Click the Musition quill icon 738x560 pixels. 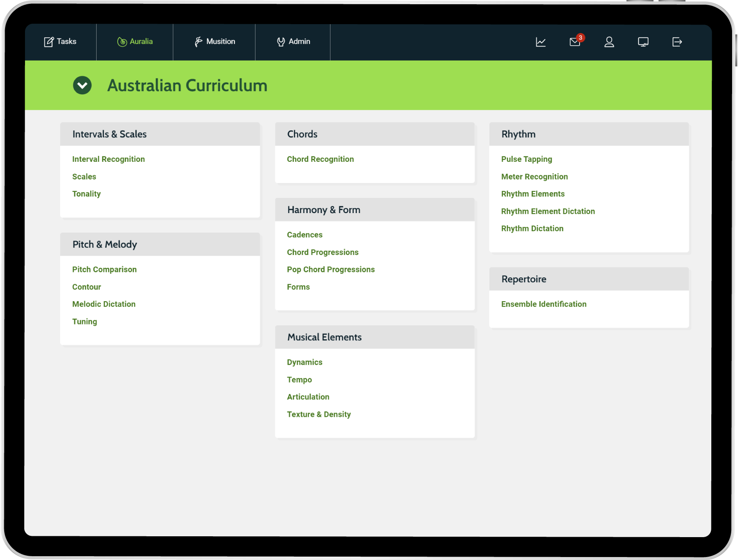coord(198,42)
